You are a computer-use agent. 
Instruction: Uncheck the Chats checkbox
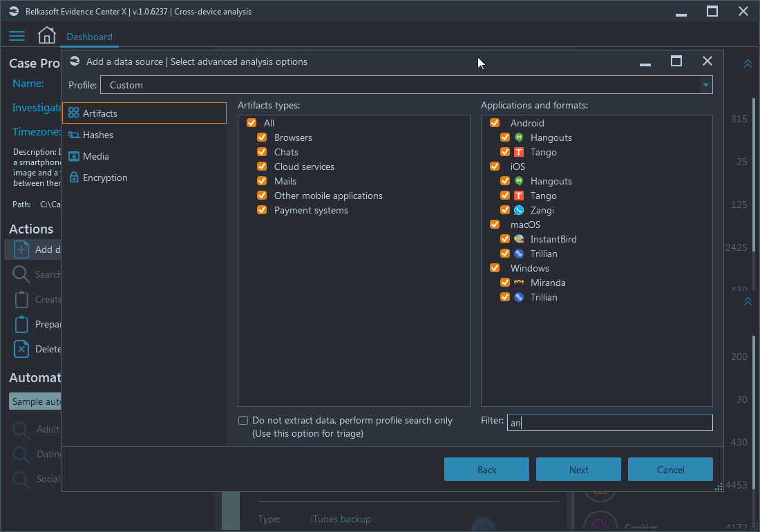click(262, 151)
